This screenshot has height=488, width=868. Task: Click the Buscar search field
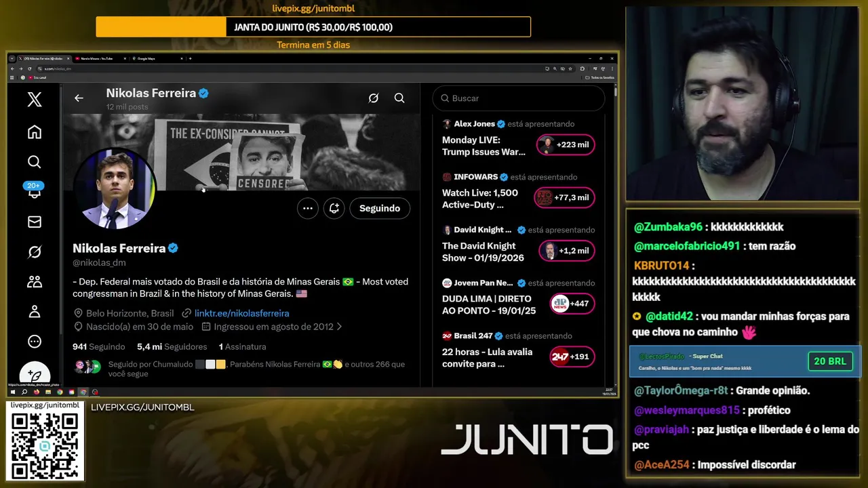coord(519,98)
